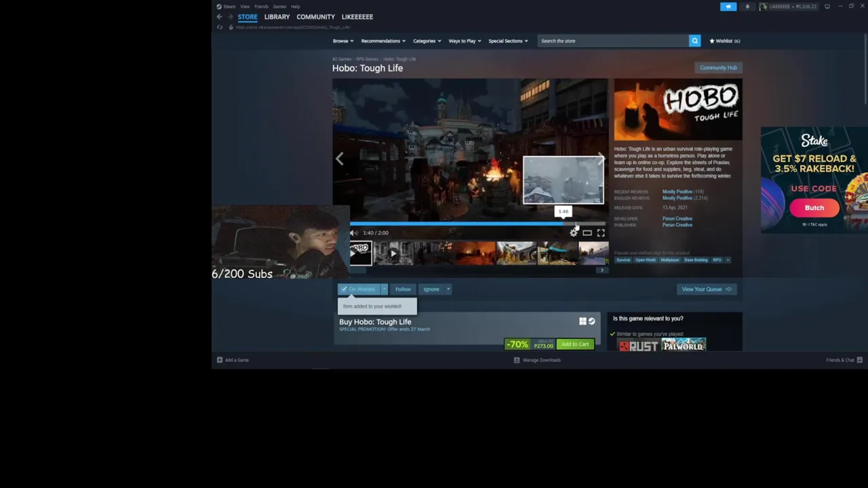Image resolution: width=868 pixels, height=488 pixels.
Task: Click the Perun Creative developer link
Action: [677, 219]
